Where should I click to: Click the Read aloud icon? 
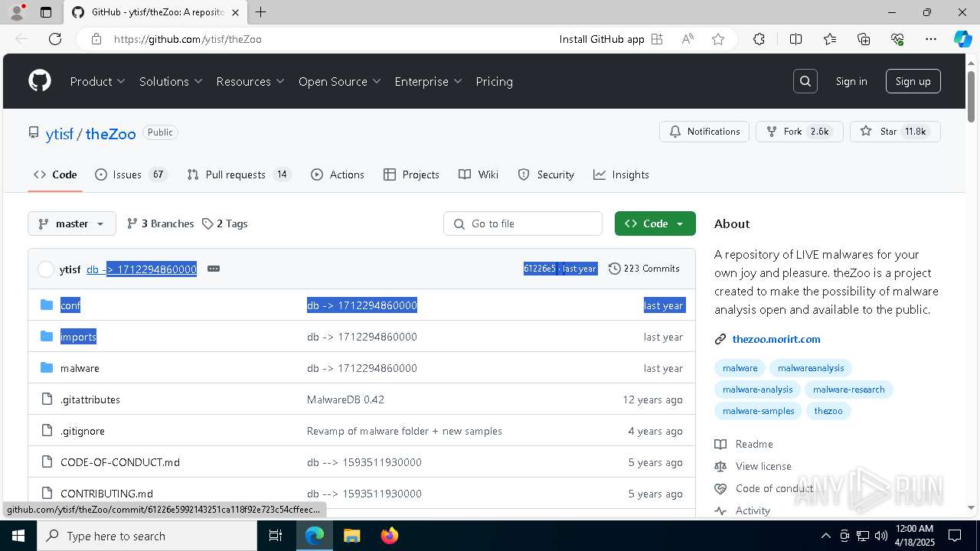tap(688, 39)
